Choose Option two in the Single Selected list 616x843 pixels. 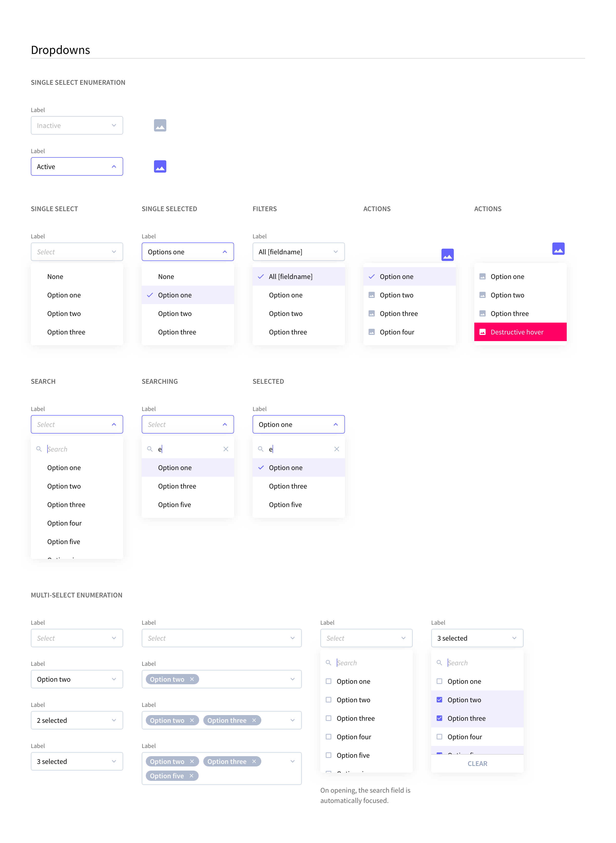point(188,313)
